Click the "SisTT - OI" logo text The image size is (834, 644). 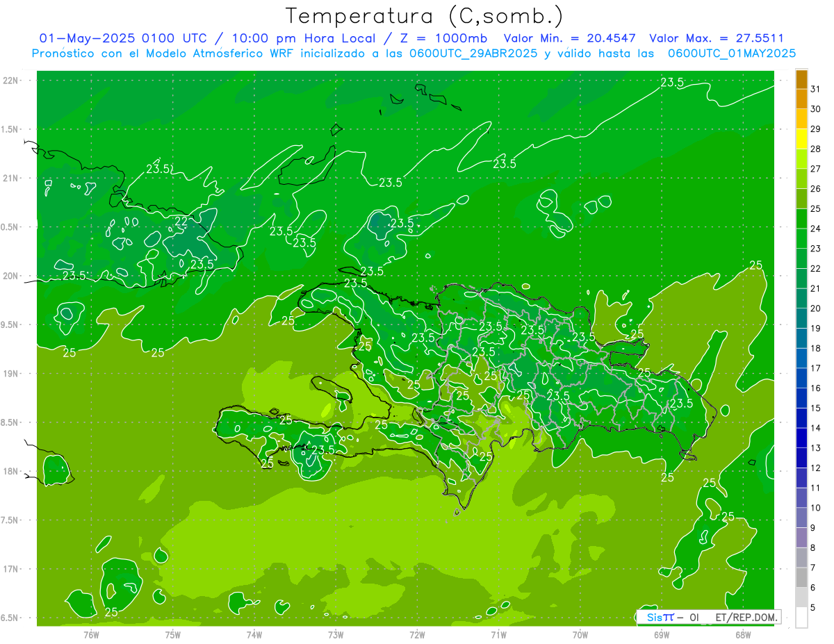pyautogui.click(x=672, y=617)
